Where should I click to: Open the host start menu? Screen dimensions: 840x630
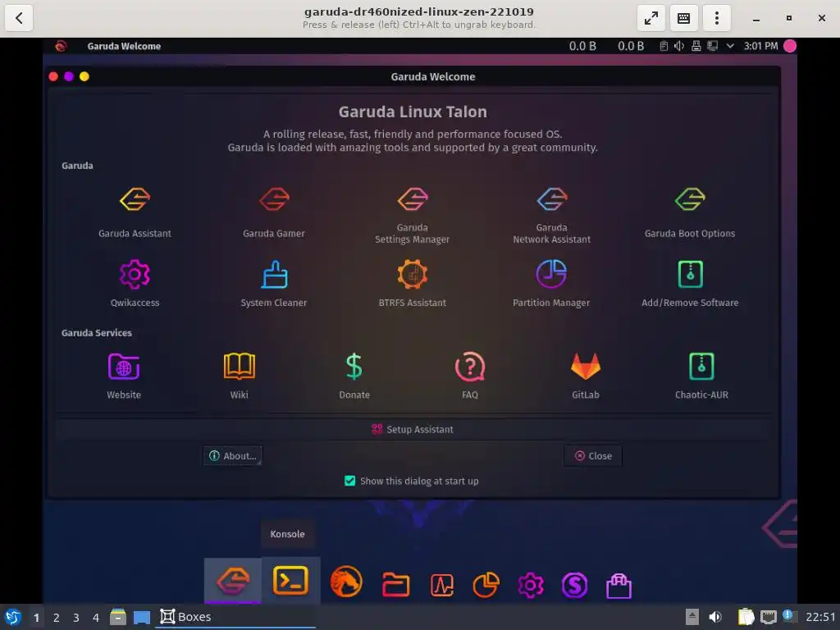pyautogui.click(x=13, y=617)
